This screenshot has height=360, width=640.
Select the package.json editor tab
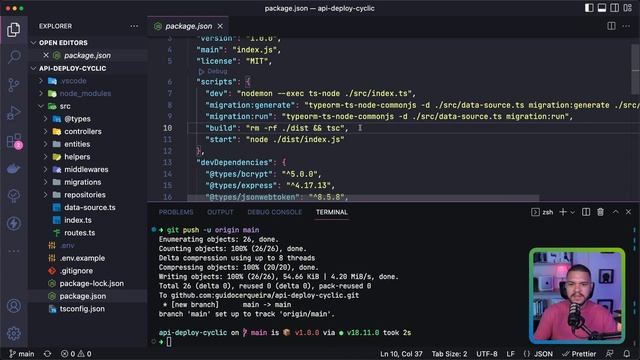tap(188, 26)
